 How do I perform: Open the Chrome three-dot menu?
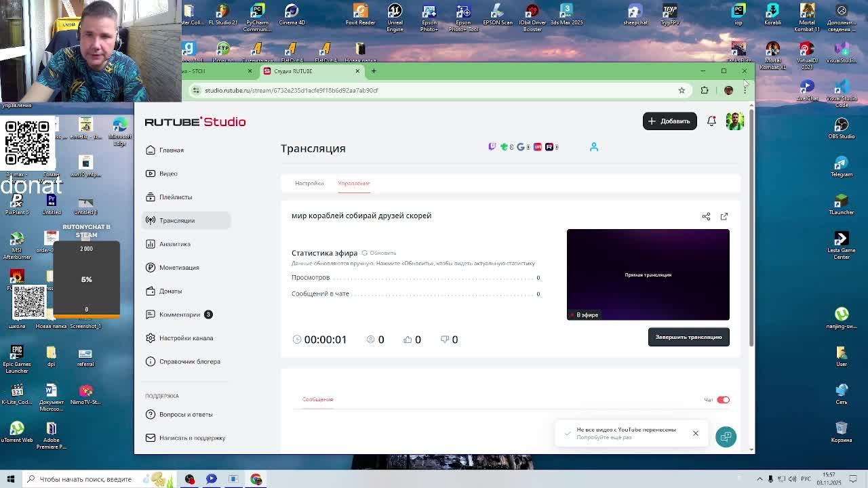pyautogui.click(x=745, y=90)
